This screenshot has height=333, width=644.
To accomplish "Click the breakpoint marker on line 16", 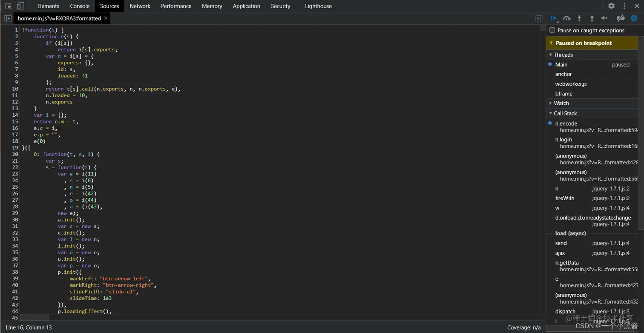I will coord(14,128).
